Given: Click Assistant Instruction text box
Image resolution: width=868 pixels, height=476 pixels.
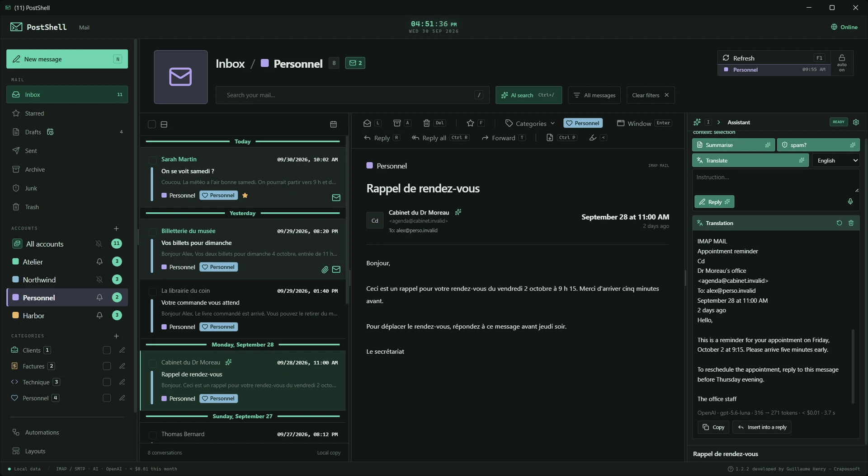Looking at the screenshot, I should (775, 181).
